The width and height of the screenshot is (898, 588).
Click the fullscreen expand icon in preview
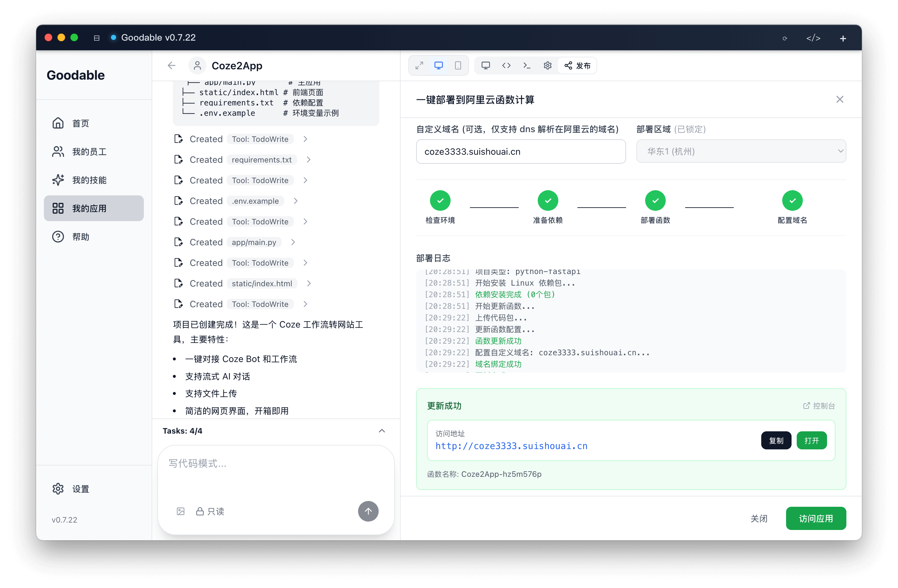click(x=419, y=65)
